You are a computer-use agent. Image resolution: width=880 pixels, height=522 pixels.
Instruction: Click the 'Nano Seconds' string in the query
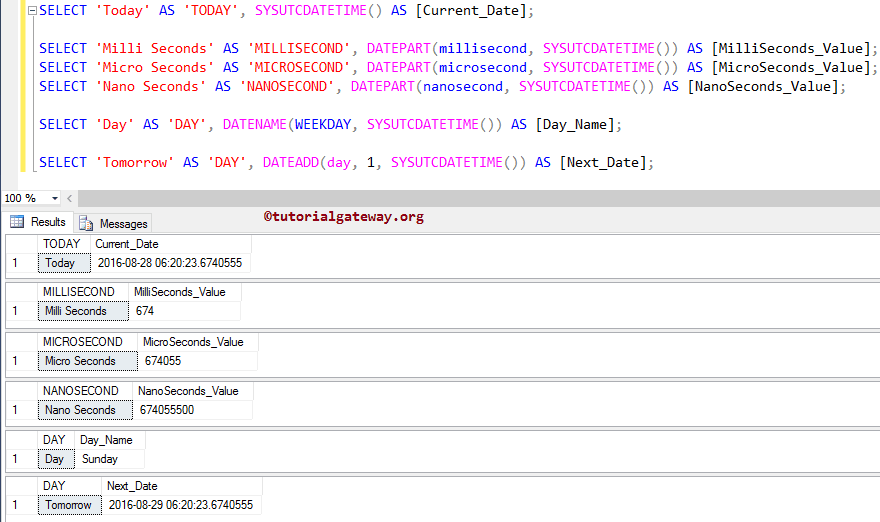pos(151,87)
